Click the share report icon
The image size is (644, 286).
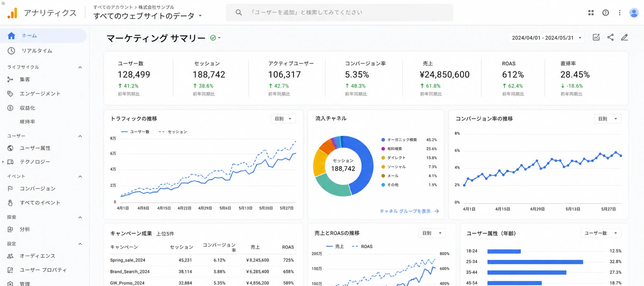pos(610,37)
